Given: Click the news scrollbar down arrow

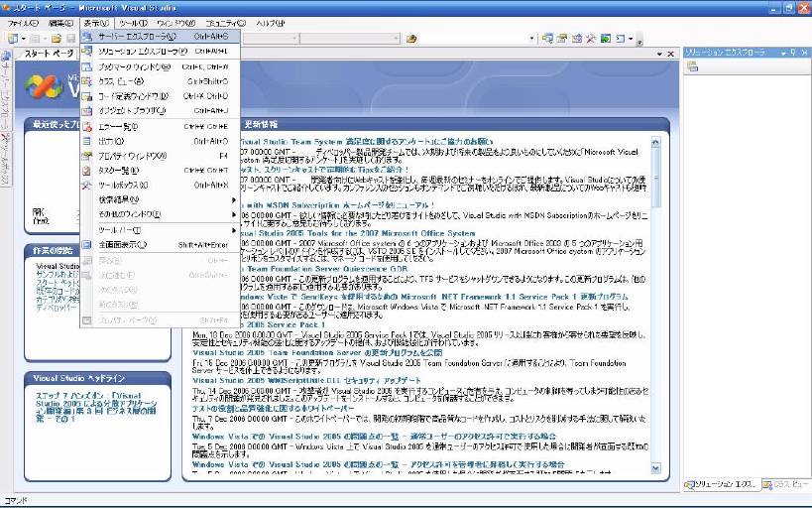Looking at the screenshot, I should [x=655, y=468].
